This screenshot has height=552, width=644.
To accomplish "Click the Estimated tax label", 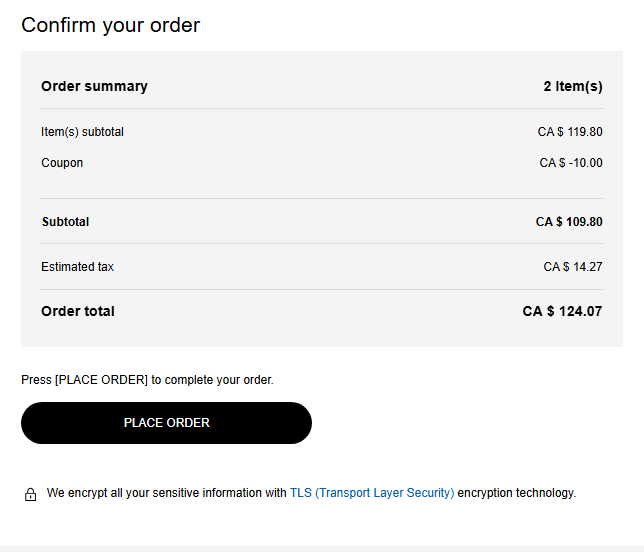I will (77, 267).
